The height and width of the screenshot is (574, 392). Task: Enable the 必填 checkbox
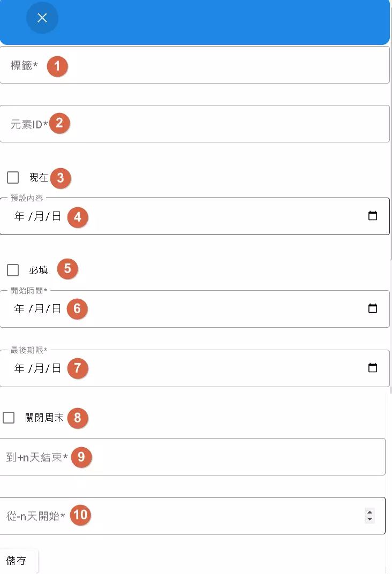click(x=12, y=270)
